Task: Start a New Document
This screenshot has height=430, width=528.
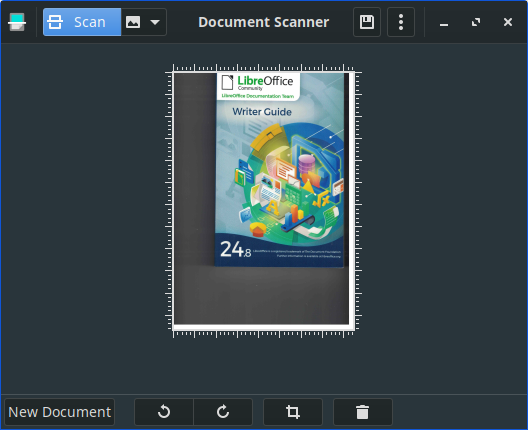Action: pos(60,412)
